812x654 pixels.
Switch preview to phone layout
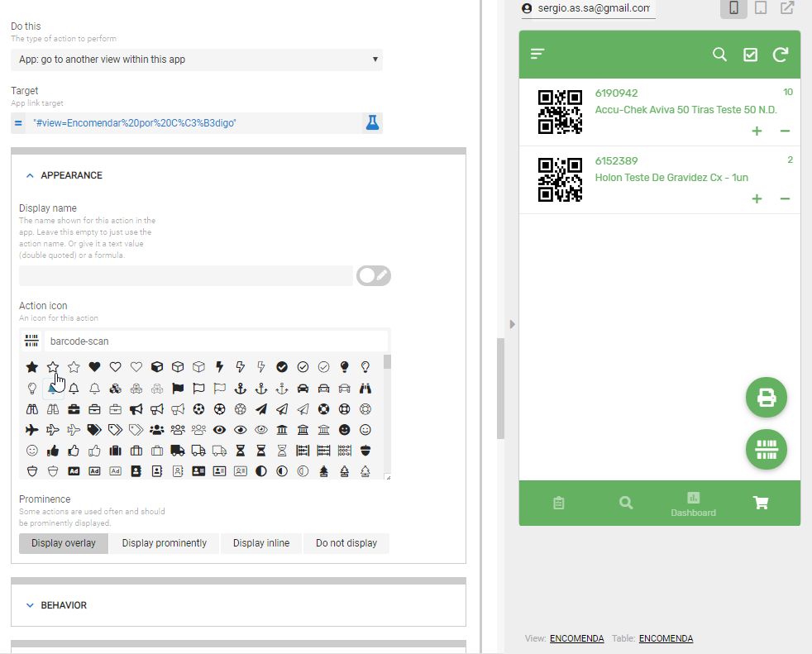tap(733, 7)
